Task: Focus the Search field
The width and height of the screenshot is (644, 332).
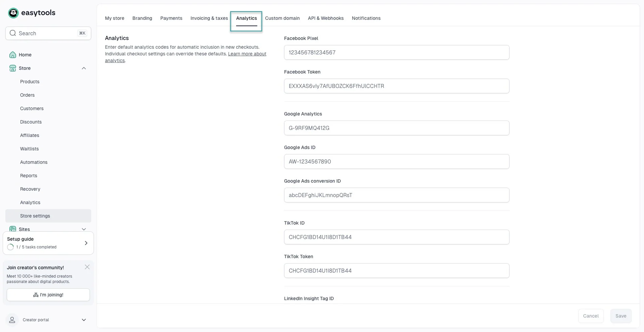Action: pyautogui.click(x=48, y=33)
